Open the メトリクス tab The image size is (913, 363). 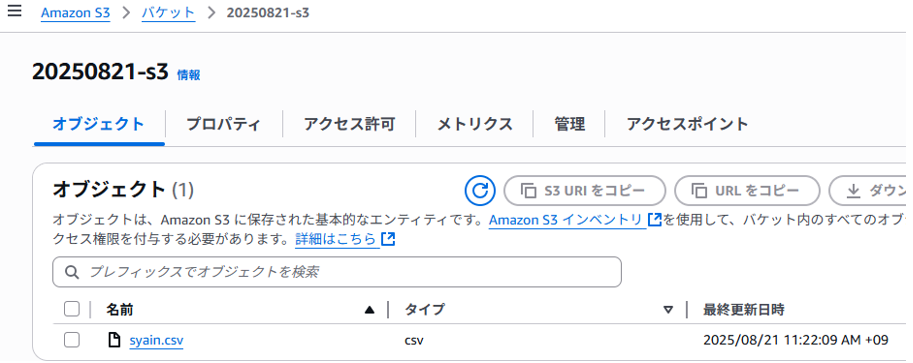point(475,124)
